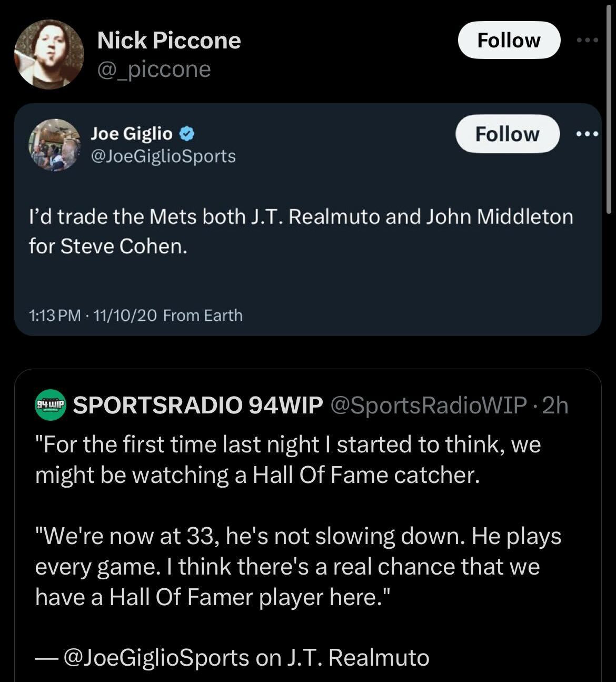The height and width of the screenshot is (682, 616).
Task: Open the tweet about trading J.T. Realmuto
Action: click(301, 231)
